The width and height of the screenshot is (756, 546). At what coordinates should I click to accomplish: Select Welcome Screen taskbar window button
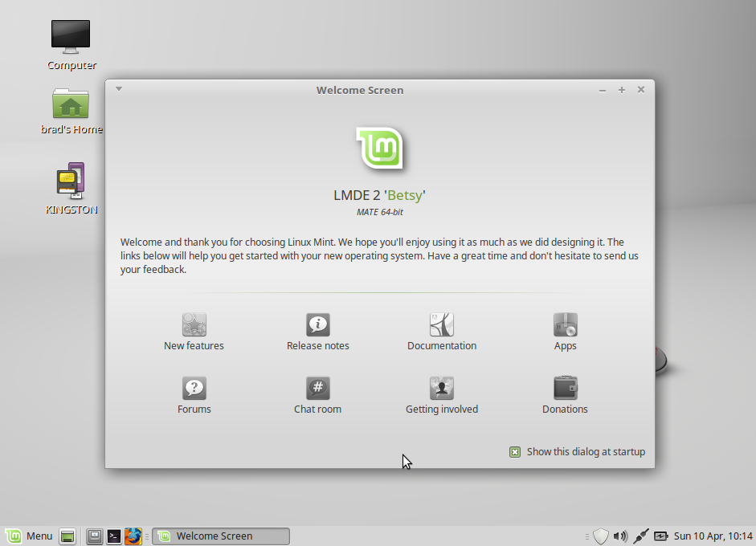[221, 536]
